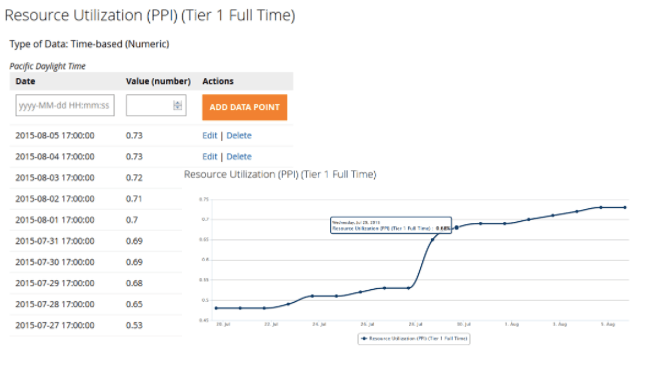
Task: Click value 0.71 in the table
Action: (x=134, y=199)
